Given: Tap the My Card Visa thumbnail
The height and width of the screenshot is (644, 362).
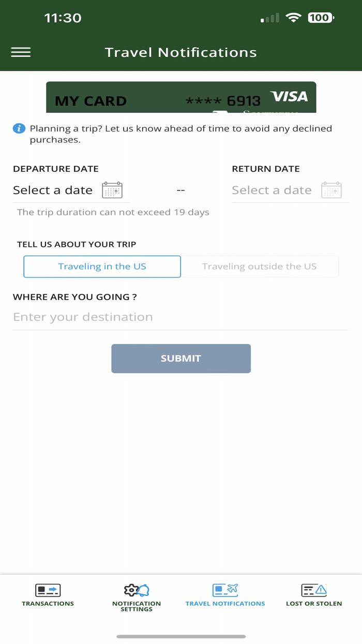Looking at the screenshot, I should coord(181,97).
